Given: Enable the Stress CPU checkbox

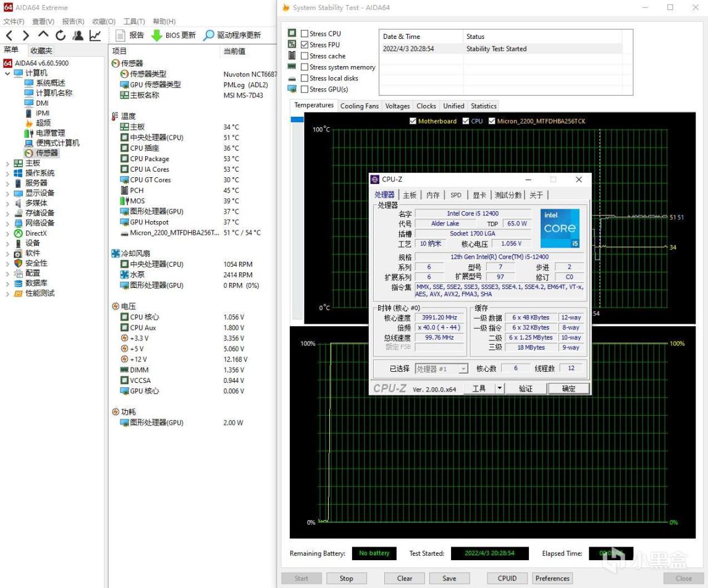Looking at the screenshot, I should click(305, 34).
